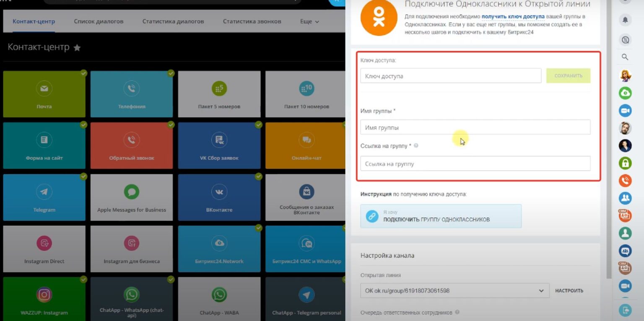Open the Битрикс24.Network tile
This screenshot has height=321, width=644.
pos(219,249)
